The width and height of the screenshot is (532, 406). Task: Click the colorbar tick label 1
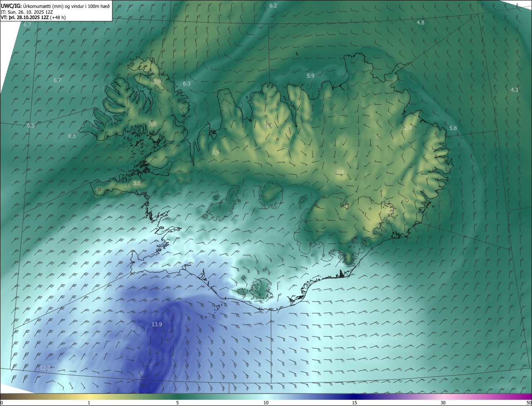pyautogui.click(x=89, y=403)
